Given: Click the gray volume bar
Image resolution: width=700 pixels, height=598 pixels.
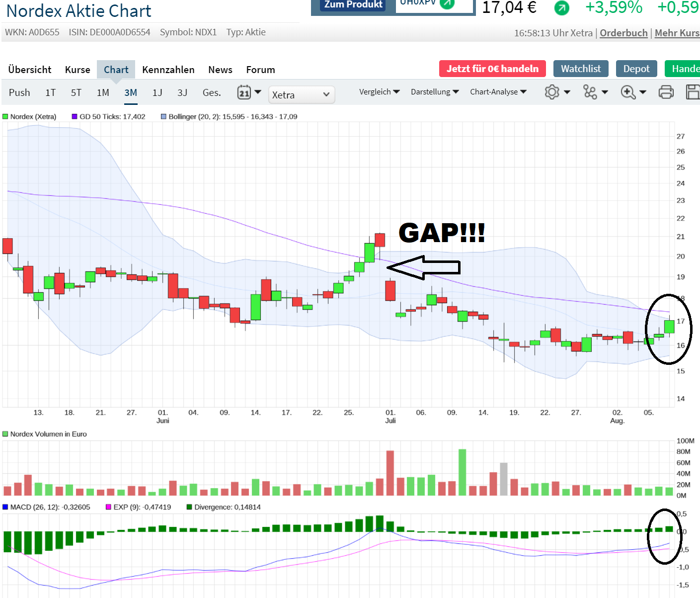Looking at the screenshot, I should 504,479.
